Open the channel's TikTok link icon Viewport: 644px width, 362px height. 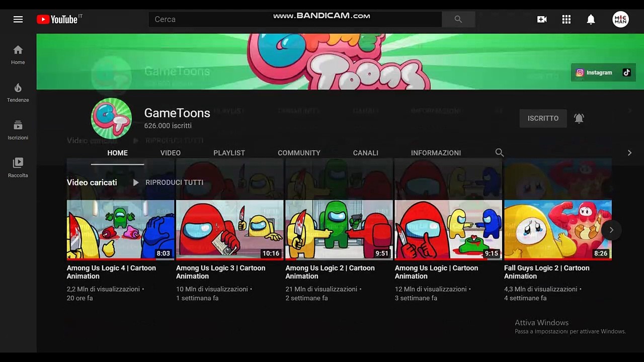point(626,72)
